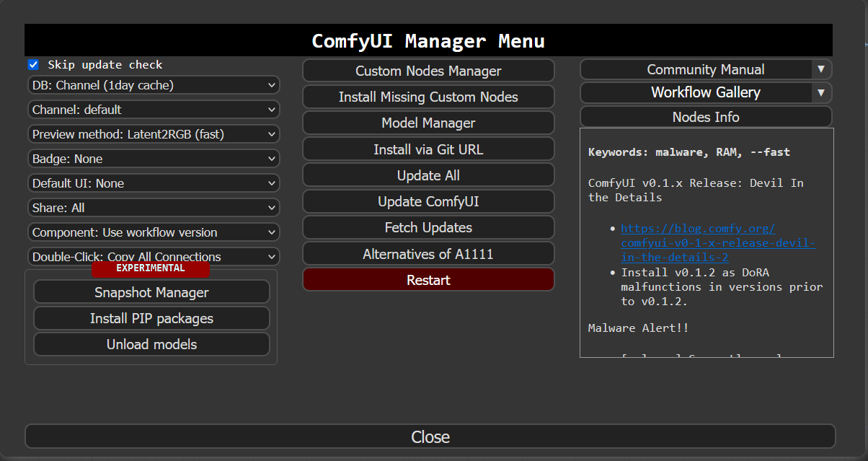
Task: Open Alternatives of A1111
Action: [428, 253]
